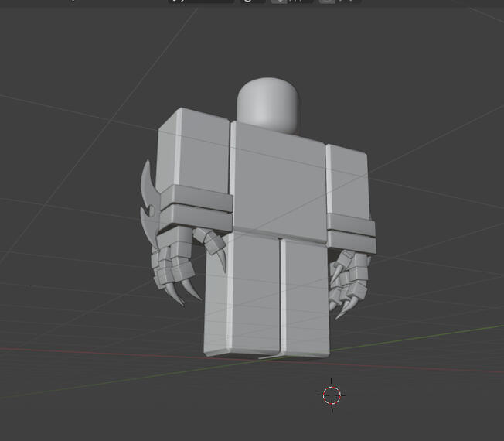Click the 3D cursor crosshair in viewport
The image size is (504, 441).
[x=332, y=395]
